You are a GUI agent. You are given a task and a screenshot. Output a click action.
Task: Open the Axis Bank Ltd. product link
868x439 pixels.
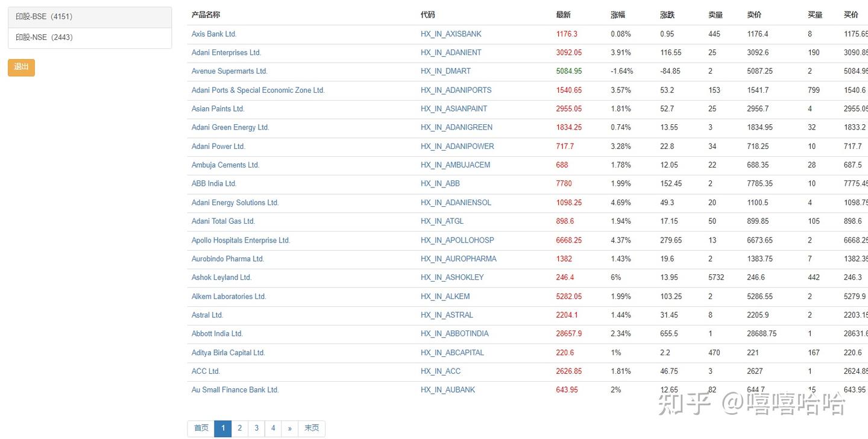[214, 34]
